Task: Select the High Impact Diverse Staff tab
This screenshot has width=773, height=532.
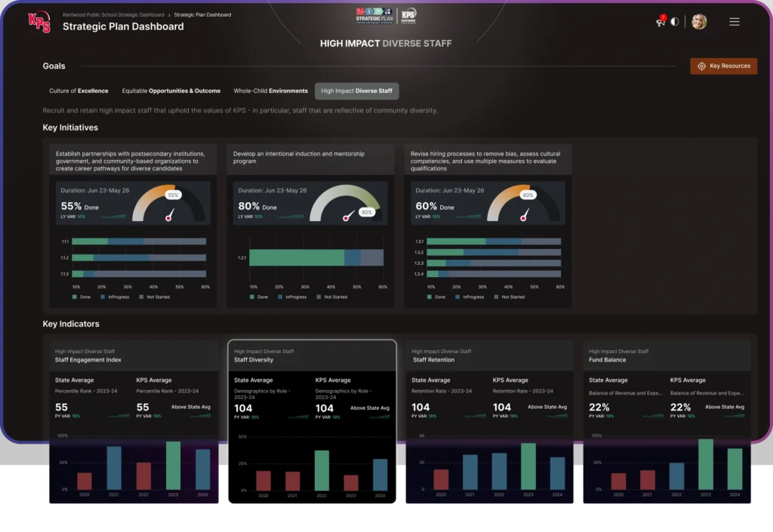Action: pos(356,91)
